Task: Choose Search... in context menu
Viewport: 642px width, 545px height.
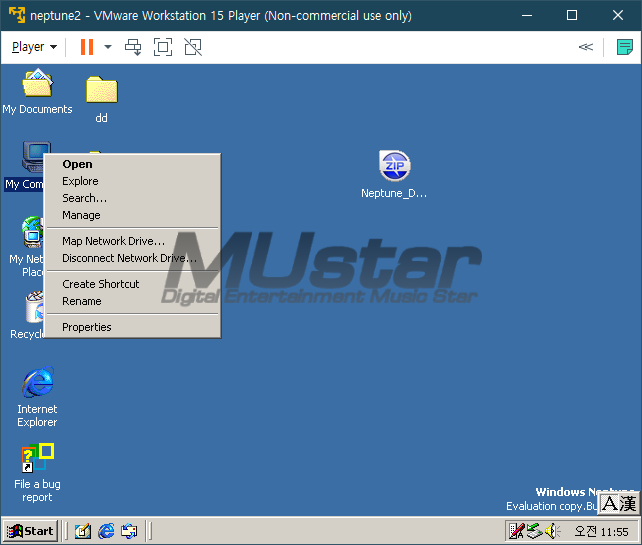Action: point(133,198)
